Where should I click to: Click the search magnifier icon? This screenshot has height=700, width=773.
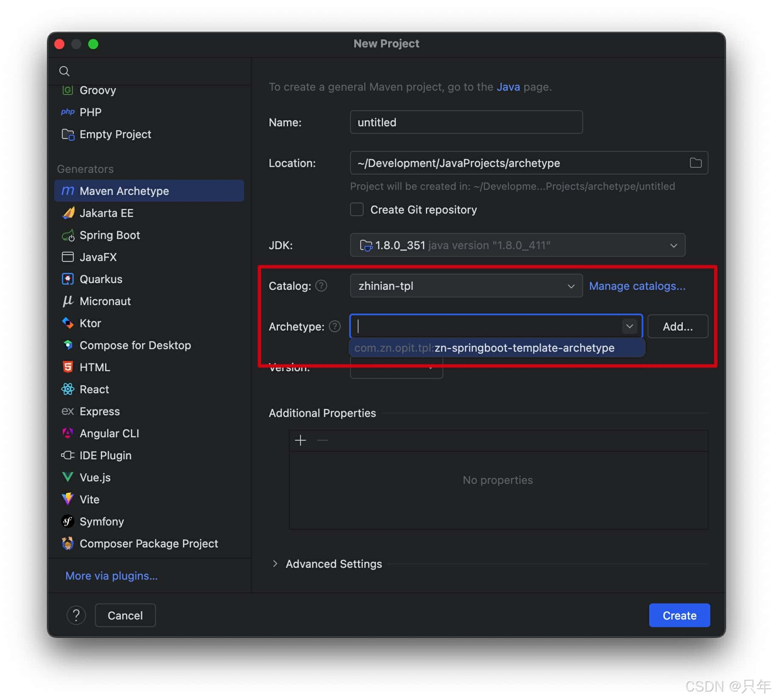pos(64,71)
